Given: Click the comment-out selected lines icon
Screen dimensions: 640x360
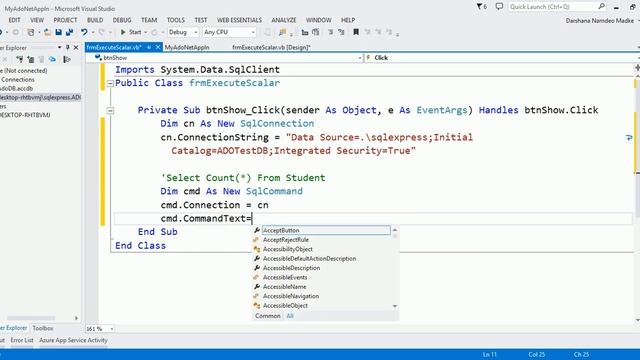Looking at the screenshot, I should pos(330,32).
